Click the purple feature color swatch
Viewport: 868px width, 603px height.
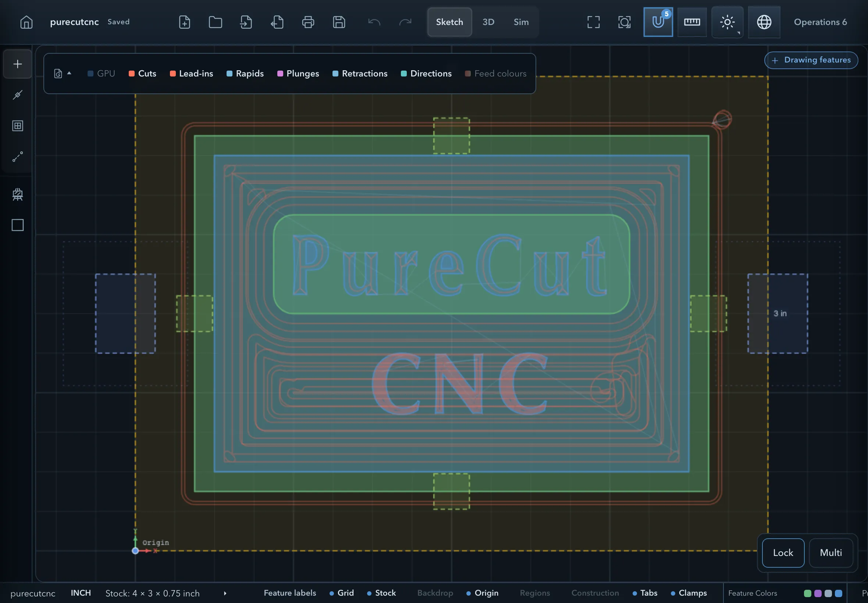(x=818, y=593)
